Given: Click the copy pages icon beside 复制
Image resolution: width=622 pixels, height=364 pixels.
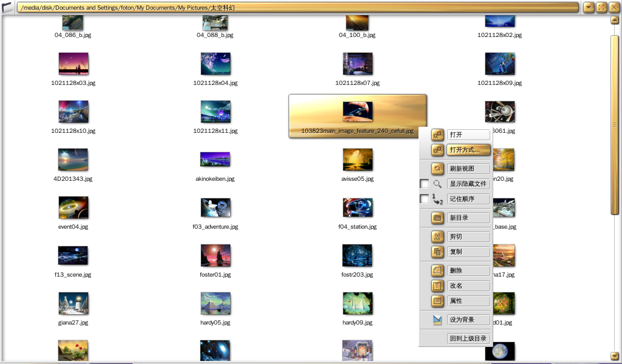Looking at the screenshot, I should coord(437,252).
